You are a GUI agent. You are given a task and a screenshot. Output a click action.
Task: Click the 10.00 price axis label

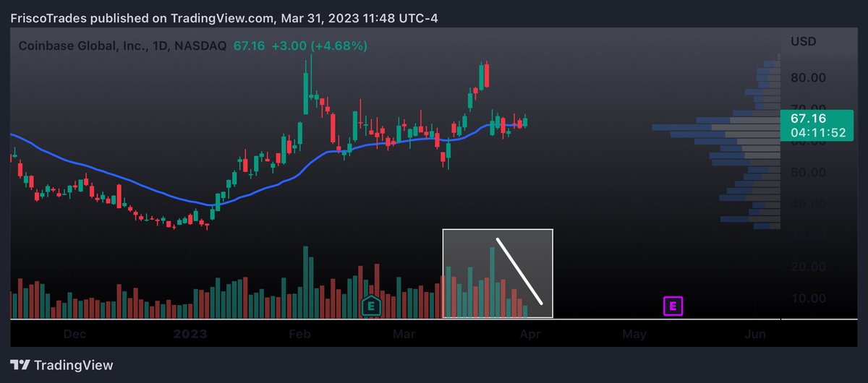click(x=808, y=298)
